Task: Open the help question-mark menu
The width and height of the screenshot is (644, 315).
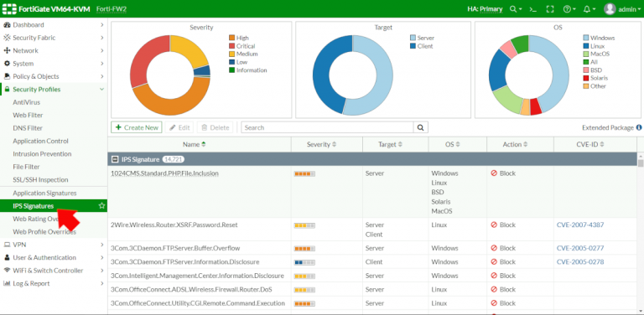Action: (569, 9)
